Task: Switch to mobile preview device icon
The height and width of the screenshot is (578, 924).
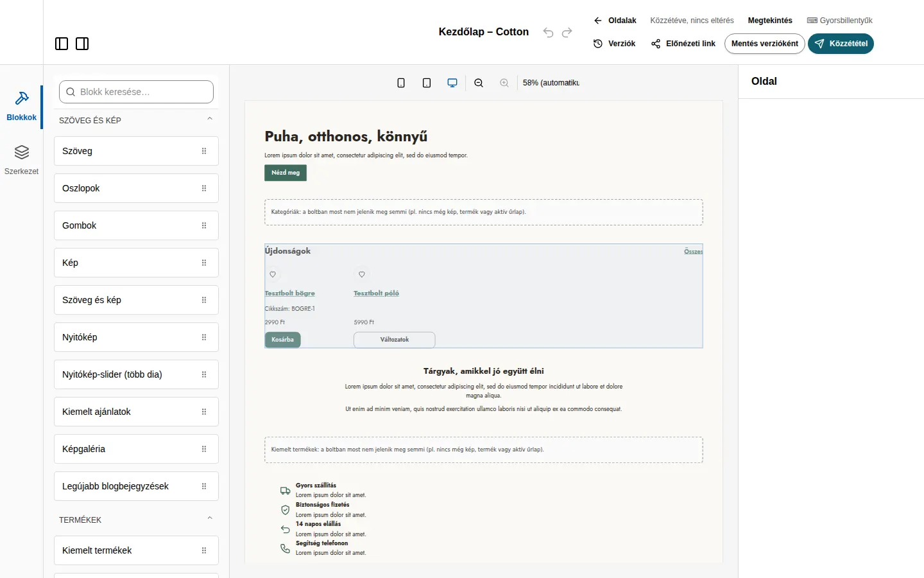Action: pos(401,83)
